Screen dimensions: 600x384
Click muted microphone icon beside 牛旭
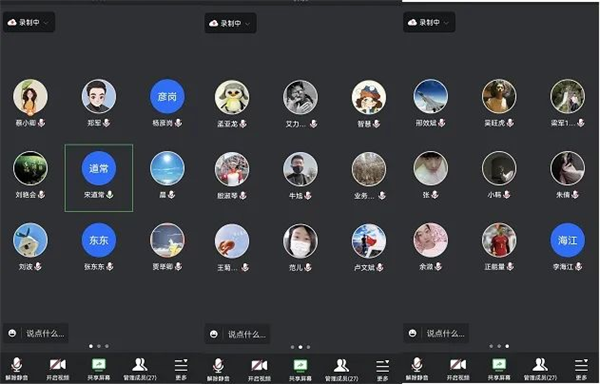[308, 195]
